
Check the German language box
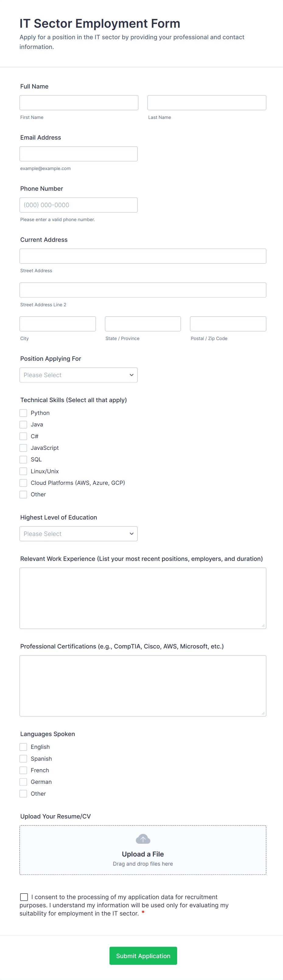pyautogui.click(x=23, y=782)
